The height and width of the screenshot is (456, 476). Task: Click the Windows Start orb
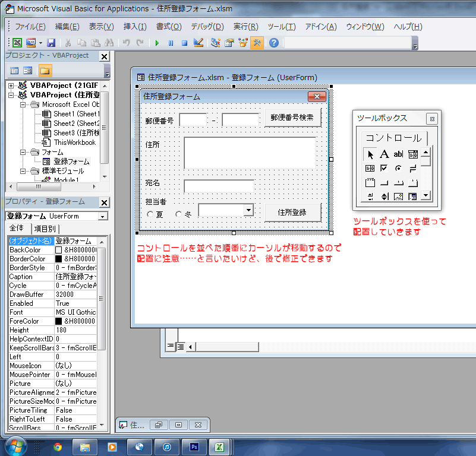[15, 446]
